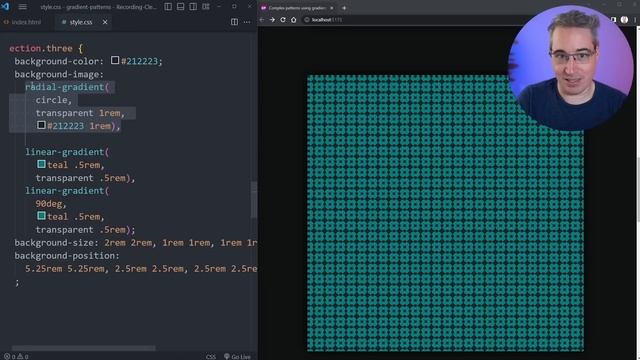Switch to the index.html editor tab
Viewport: 640px width, 360px height.
23,22
